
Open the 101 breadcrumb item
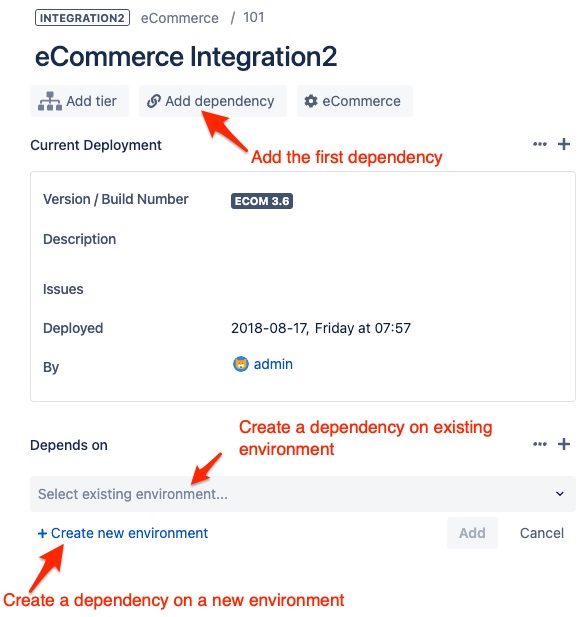[x=253, y=17]
